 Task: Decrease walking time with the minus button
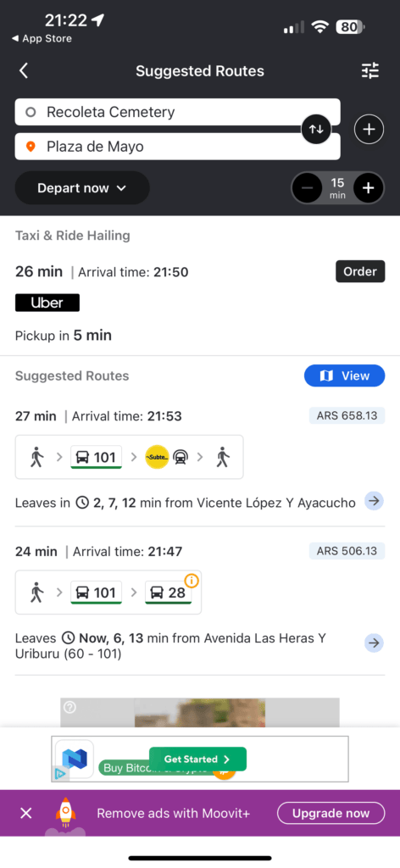[307, 188]
